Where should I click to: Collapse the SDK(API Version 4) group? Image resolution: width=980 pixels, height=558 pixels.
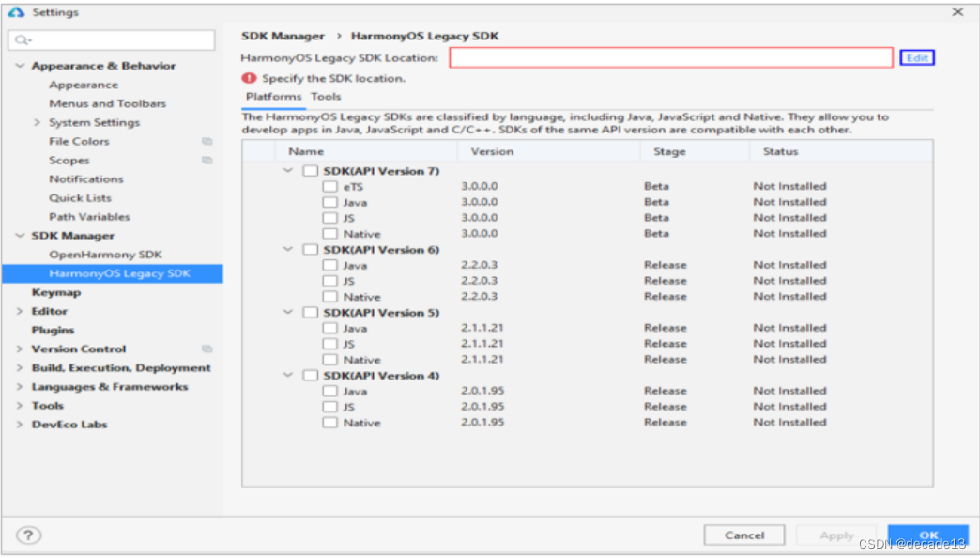click(x=288, y=376)
